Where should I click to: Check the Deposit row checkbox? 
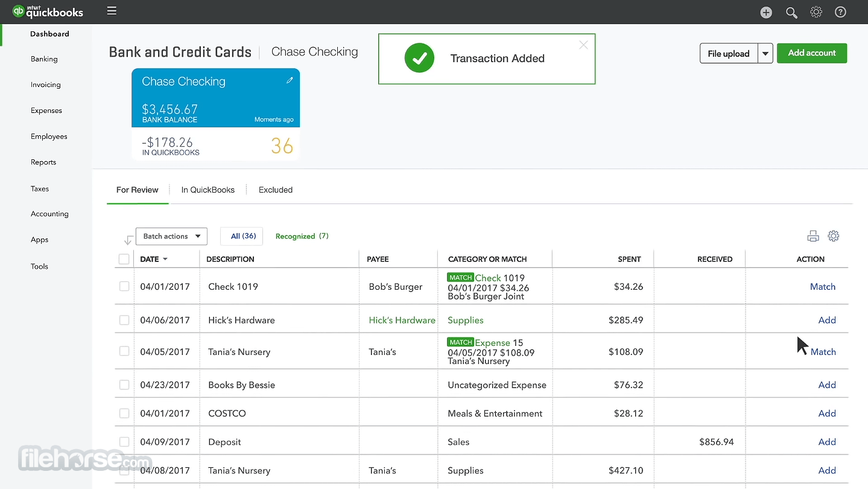(x=124, y=441)
